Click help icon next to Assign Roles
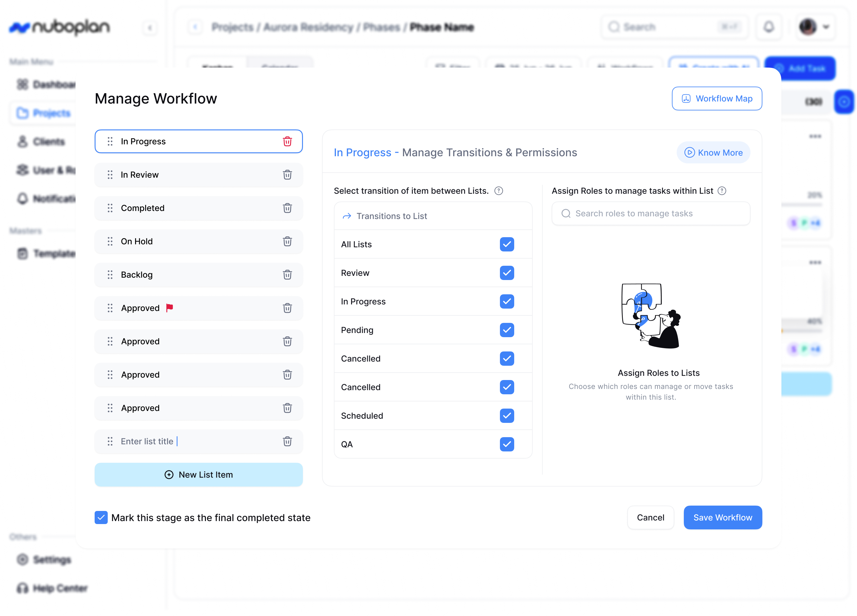 point(722,191)
